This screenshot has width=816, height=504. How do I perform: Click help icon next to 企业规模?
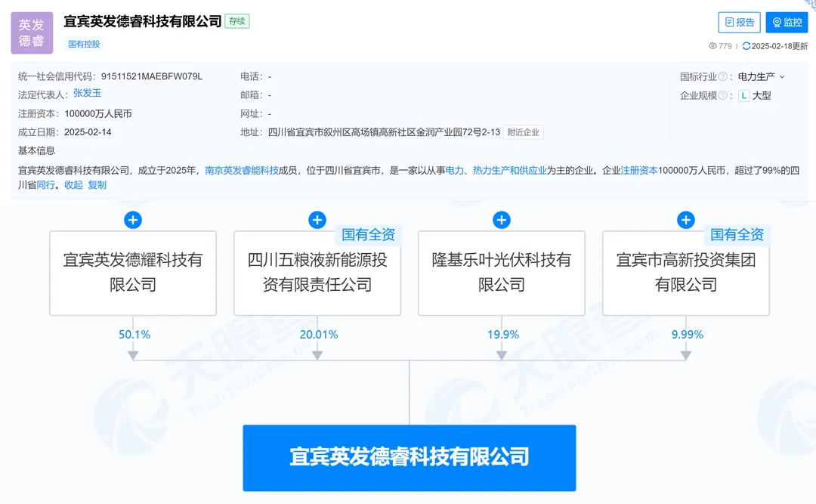click(723, 96)
